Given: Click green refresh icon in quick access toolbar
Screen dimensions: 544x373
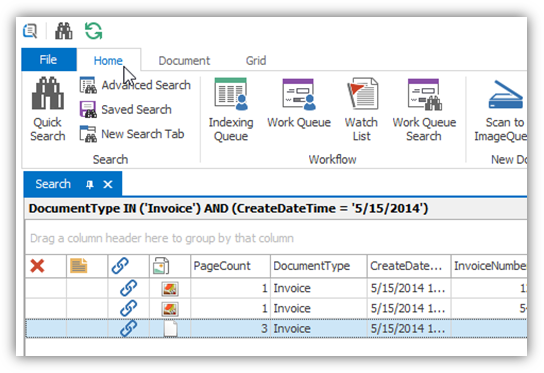Looking at the screenshot, I should tap(94, 31).
